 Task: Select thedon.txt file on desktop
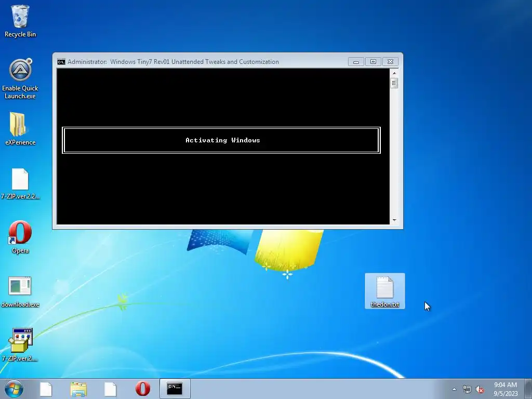pos(385,291)
